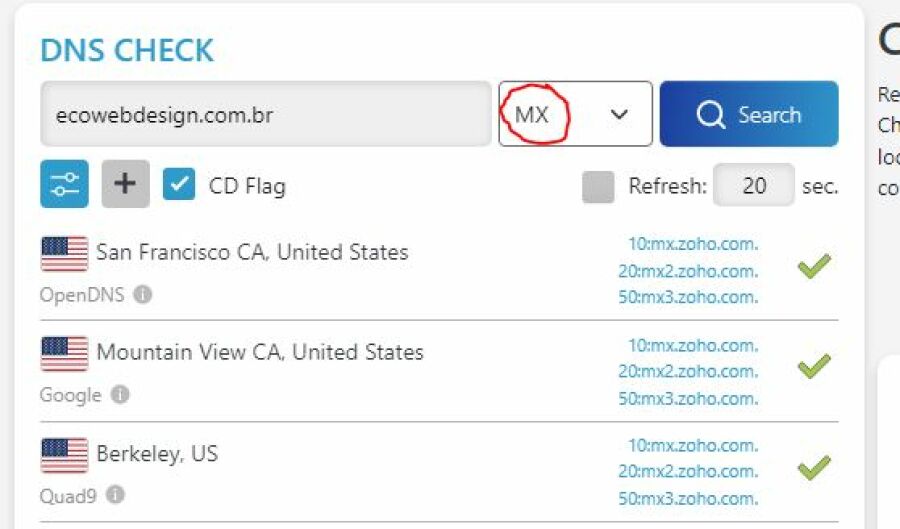Click the San Francisco US flag icon
The image size is (900, 529).
pyautogui.click(x=64, y=254)
